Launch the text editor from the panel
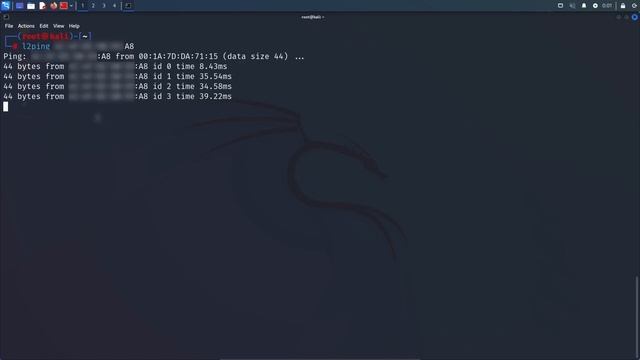The width and height of the screenshot is (640, 360). point(42,6)
